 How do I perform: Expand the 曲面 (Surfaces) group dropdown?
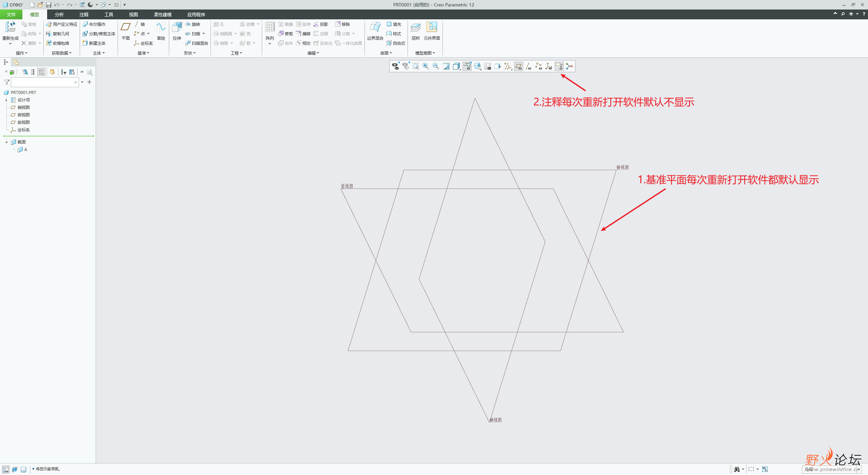coord(386,53)
